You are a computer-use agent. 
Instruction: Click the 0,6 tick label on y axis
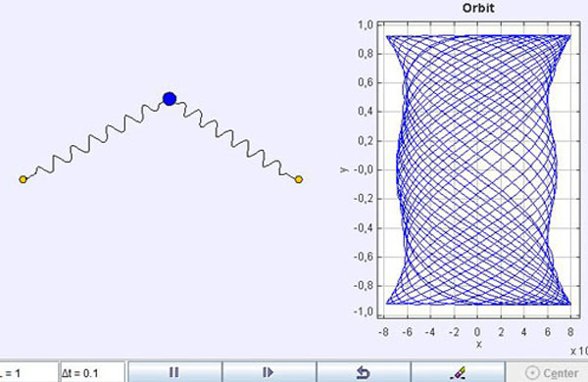366,82
